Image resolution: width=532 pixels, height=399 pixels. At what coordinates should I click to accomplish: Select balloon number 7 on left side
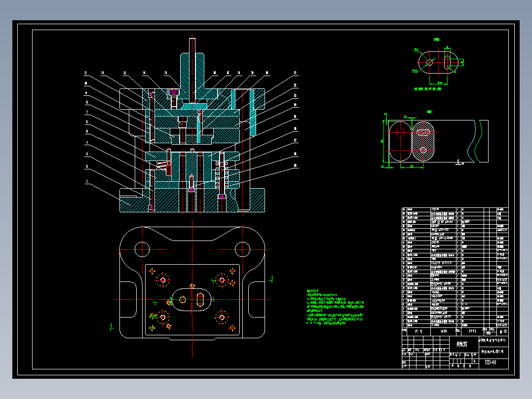tap(87, 112)
